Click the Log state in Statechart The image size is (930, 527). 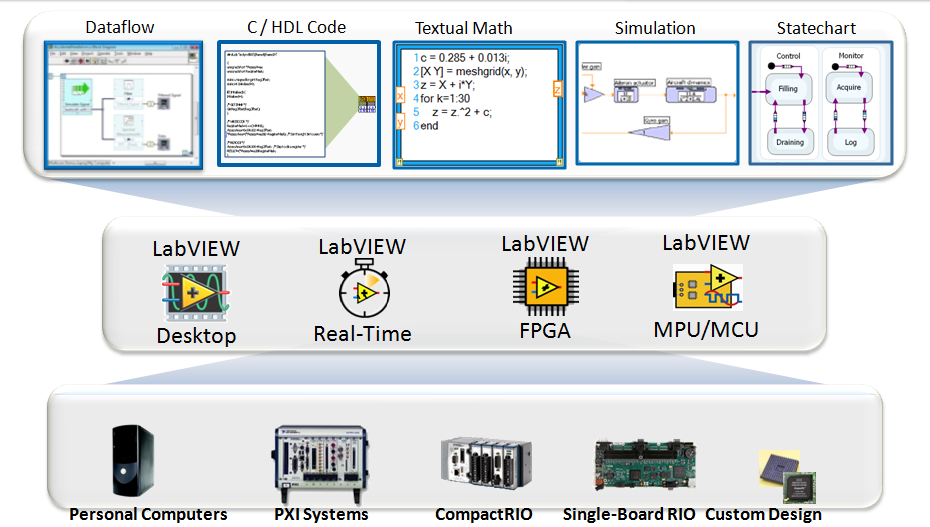(851, 142)
